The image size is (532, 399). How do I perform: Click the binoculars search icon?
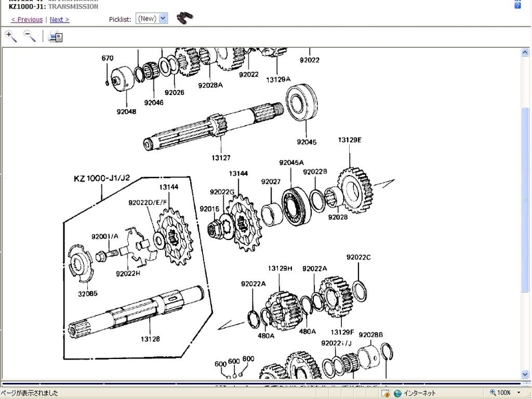[x=185, y=18]
